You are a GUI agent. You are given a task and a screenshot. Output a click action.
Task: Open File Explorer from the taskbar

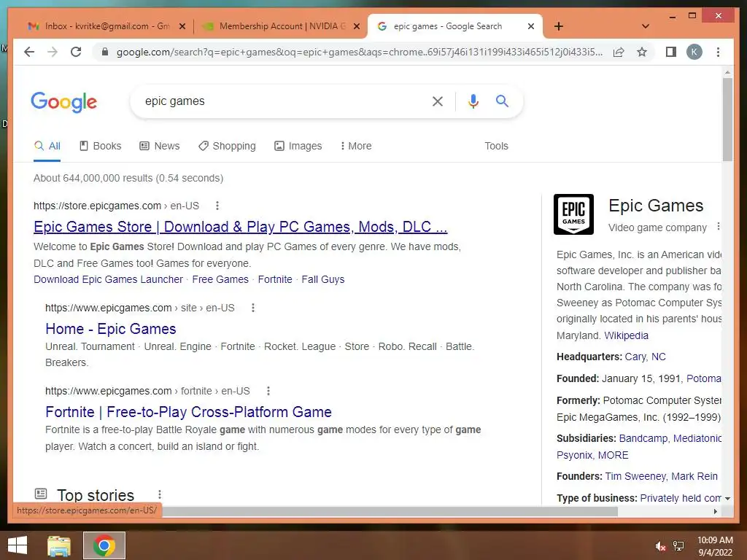click(58, 545)
